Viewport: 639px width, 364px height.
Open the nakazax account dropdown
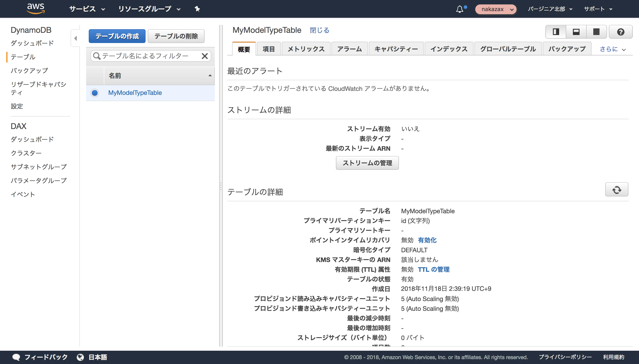496,9
